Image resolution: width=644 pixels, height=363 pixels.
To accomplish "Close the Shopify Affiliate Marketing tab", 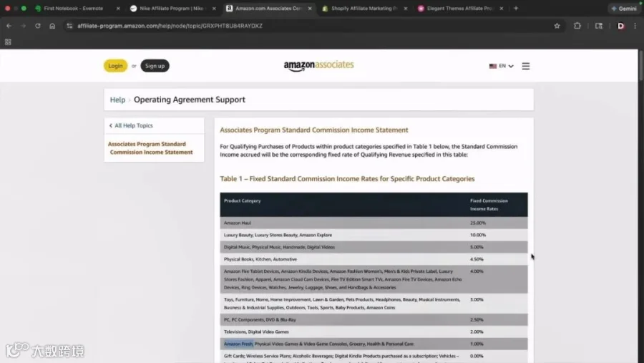I will coord(406,8).
